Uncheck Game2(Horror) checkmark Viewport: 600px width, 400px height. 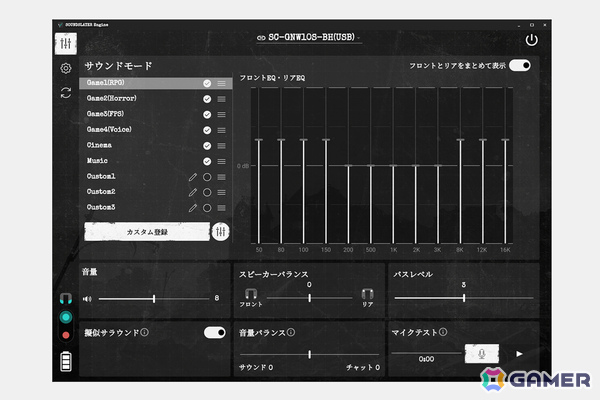pos(207,99)
